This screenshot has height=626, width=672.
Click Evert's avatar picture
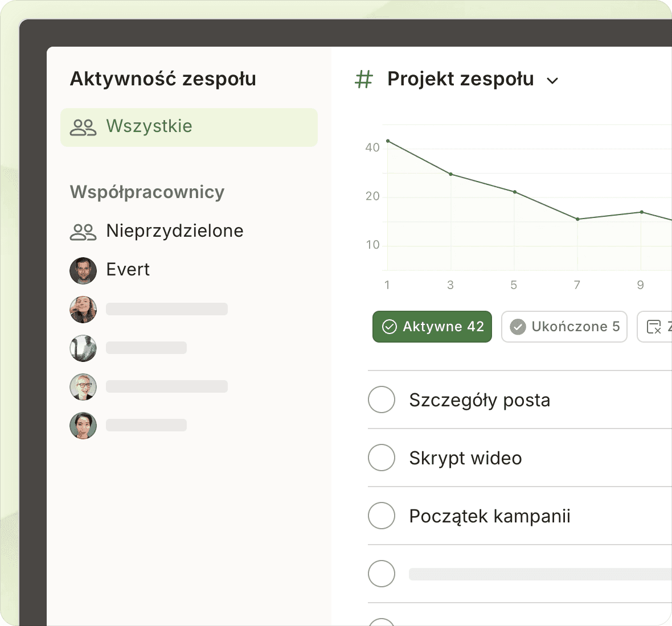click(83, 270)
